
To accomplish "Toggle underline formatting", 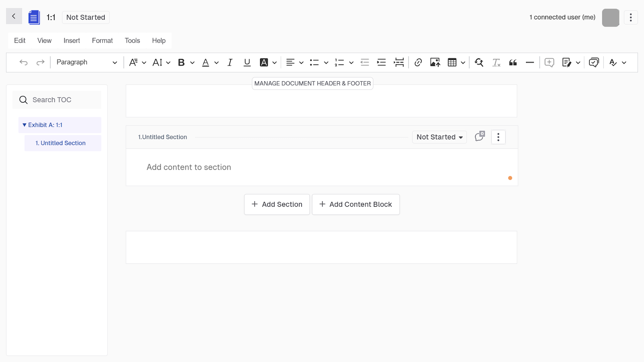I will pos(247,62).
